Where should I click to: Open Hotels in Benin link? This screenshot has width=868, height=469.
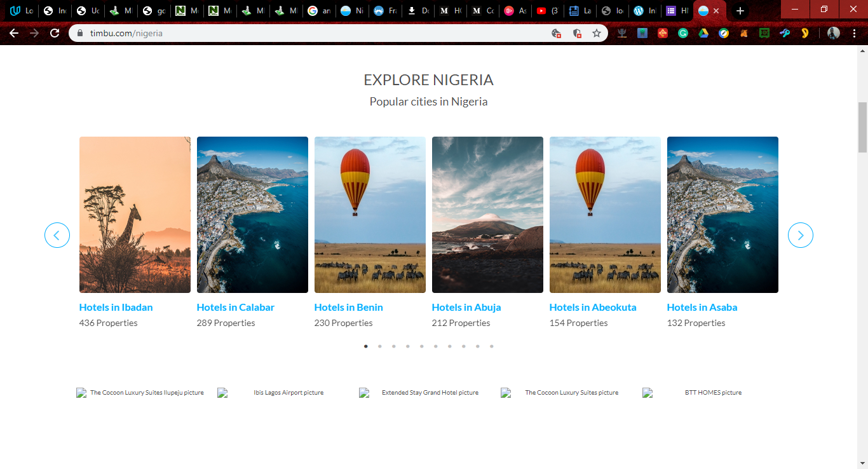pyautogui.click(x=348, y=307)
